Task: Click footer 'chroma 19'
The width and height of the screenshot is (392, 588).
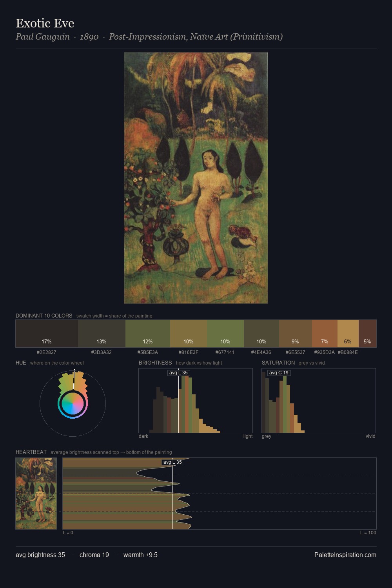Action: [x=94, y=555]
